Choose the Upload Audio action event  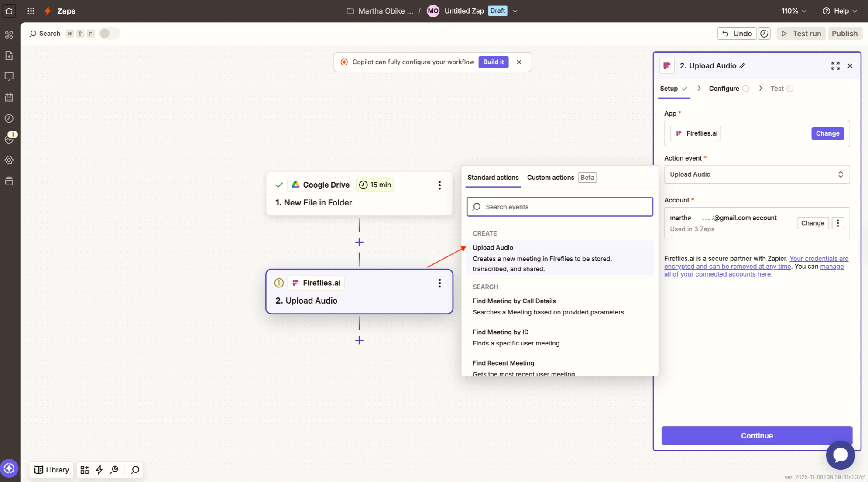pyautogui.click(x=560, y=258)
